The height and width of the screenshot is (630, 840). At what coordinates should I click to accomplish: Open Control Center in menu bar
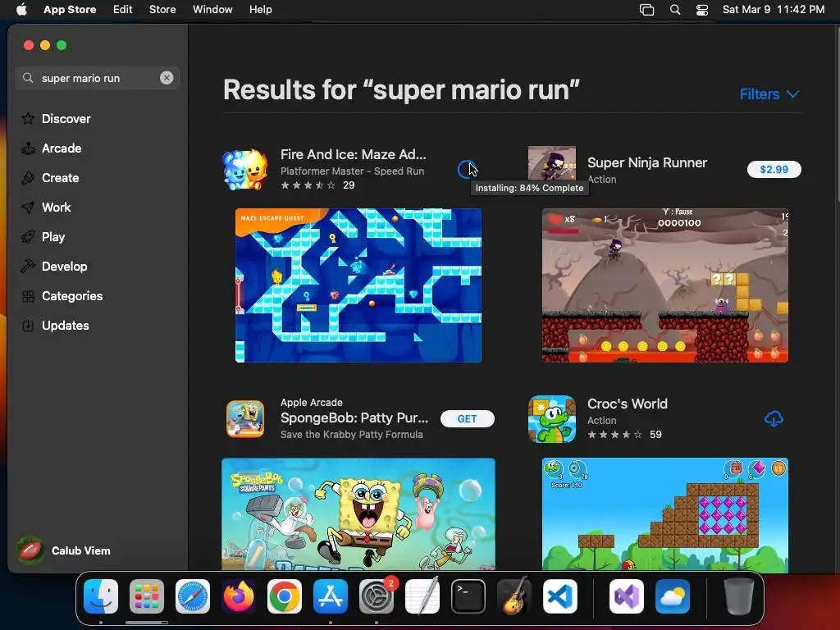(702, 10)
